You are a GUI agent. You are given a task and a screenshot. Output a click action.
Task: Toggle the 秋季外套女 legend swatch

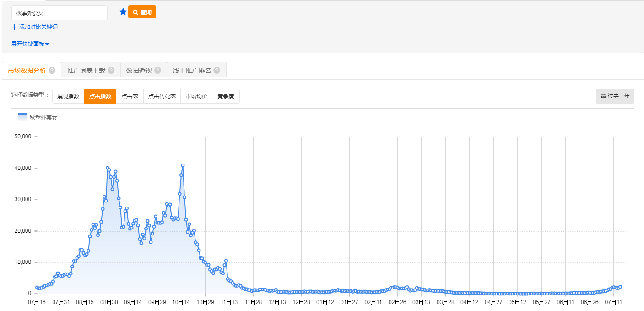pyautogui.click(x=23, y=117)
